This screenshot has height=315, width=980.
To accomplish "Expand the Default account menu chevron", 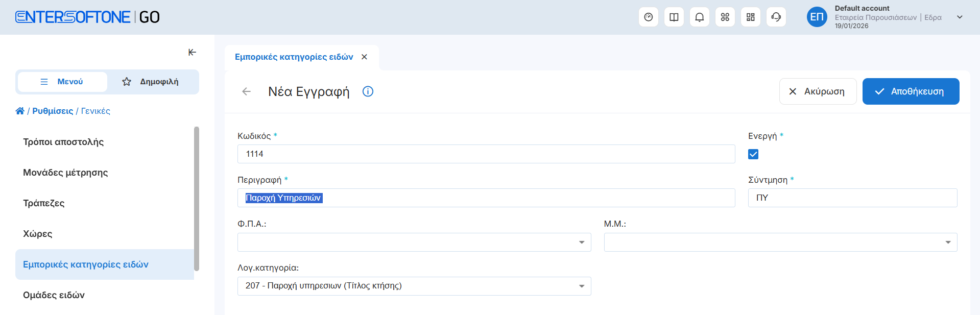I will [960, 17].
